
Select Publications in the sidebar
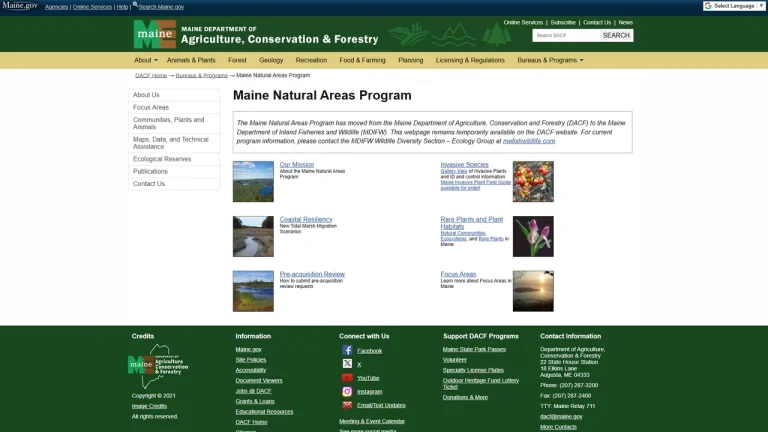coord(174,171)
